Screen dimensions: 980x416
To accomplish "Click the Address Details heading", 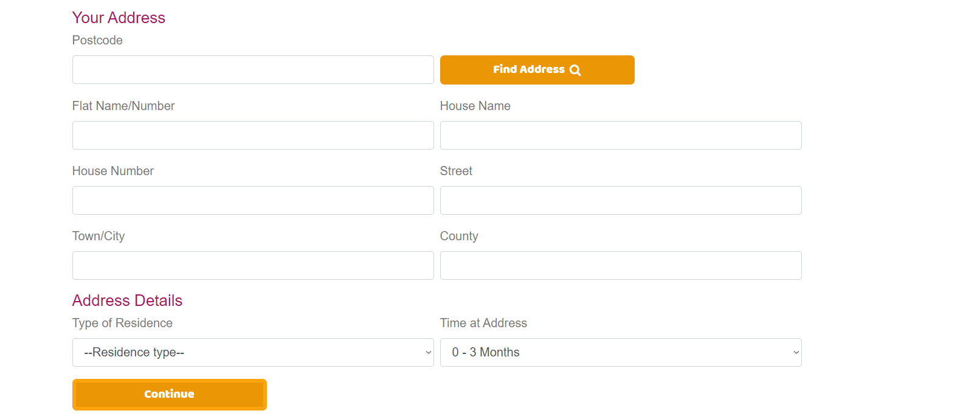I will [x=127, y=300].
